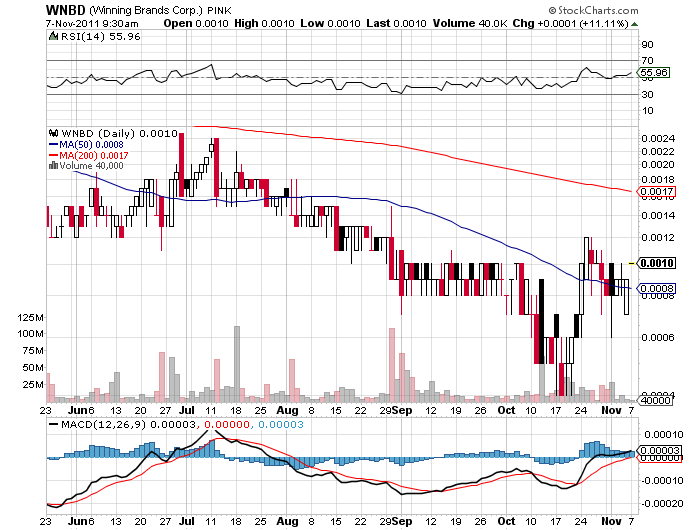Viewport: 700px width, 530px height.
Task: Click the tall gray volume bar near July 18
Action: click(x=237, y=364)
